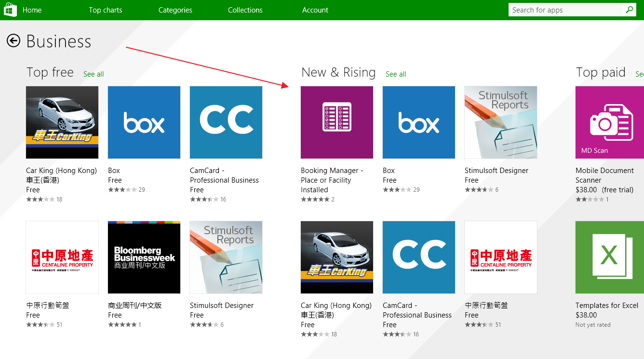Click See all next to Top free
This screenshot has width=644, height=359.
(94, 74)
